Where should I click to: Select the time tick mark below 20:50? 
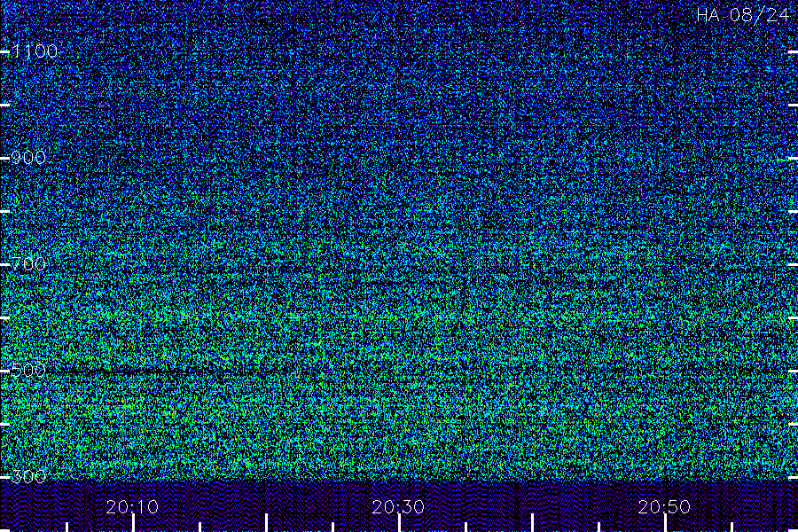point(665,523)
